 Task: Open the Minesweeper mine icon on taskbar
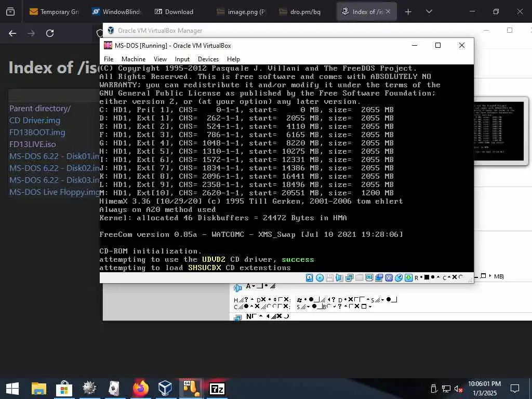[x=89, y=389]
